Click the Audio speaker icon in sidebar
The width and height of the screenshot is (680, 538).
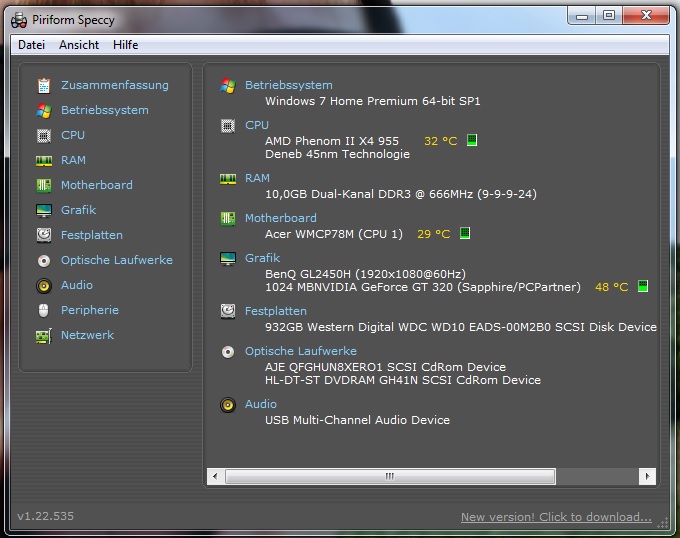pos(43,286)
